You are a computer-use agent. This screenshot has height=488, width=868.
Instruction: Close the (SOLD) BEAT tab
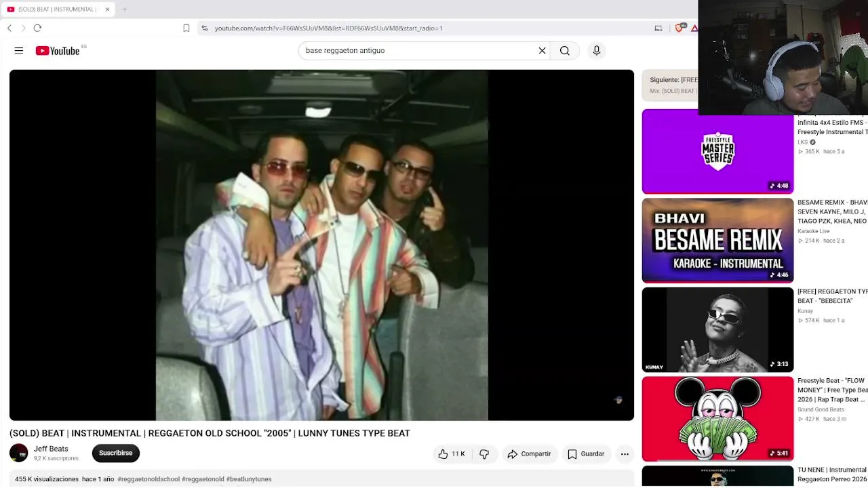[x=107, y=9]
